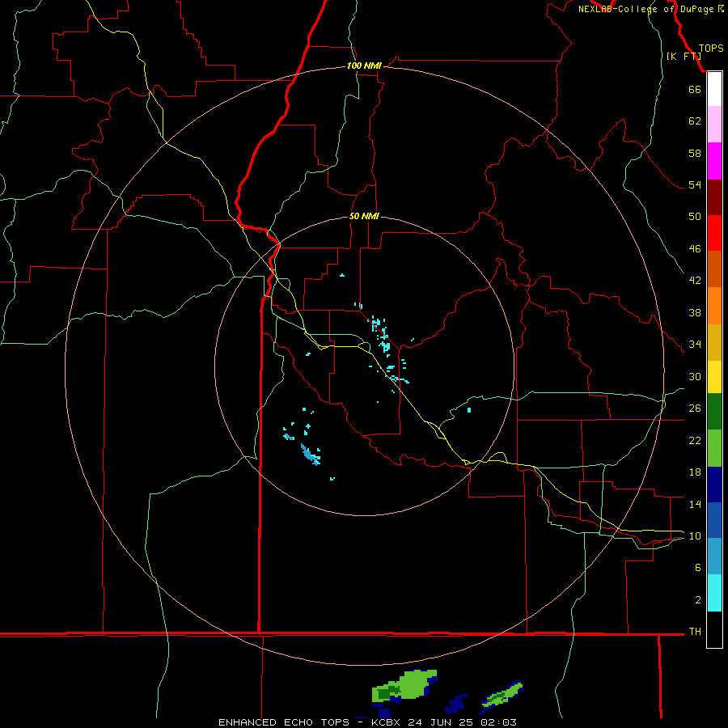Click the white 66 kft color swatch

click(x=714, y=89)
